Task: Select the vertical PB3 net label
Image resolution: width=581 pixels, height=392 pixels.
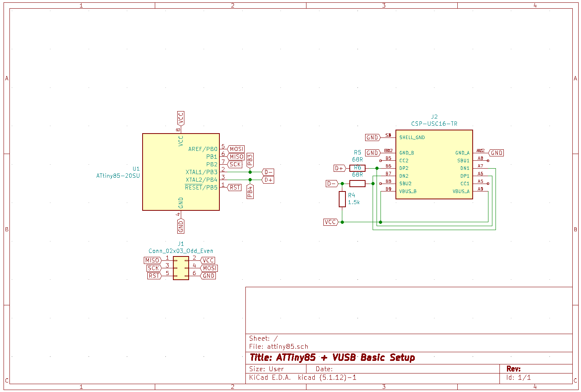Action: [250, 161]
